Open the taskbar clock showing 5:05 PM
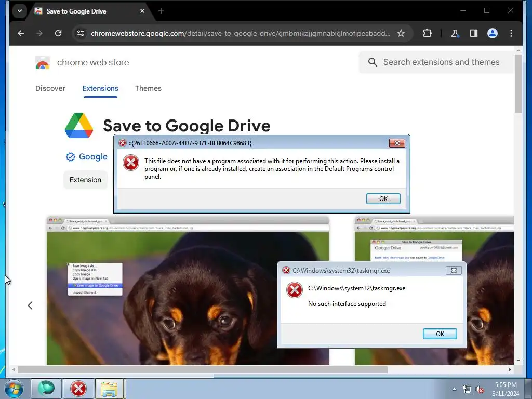The height and width of the screenshot is (399, 532). tap(506, 389)
